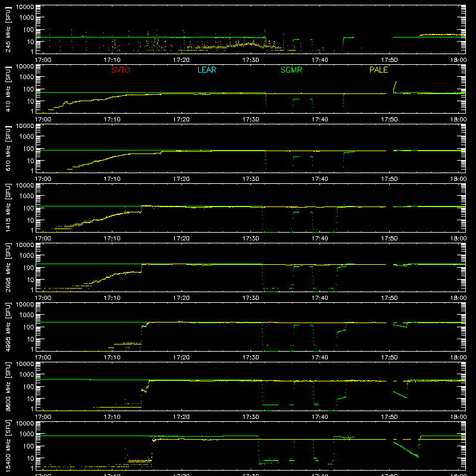476x476 pixels.
Task: Click 17:10 under the 2695 MHz plot
Action: pos(112,298)
